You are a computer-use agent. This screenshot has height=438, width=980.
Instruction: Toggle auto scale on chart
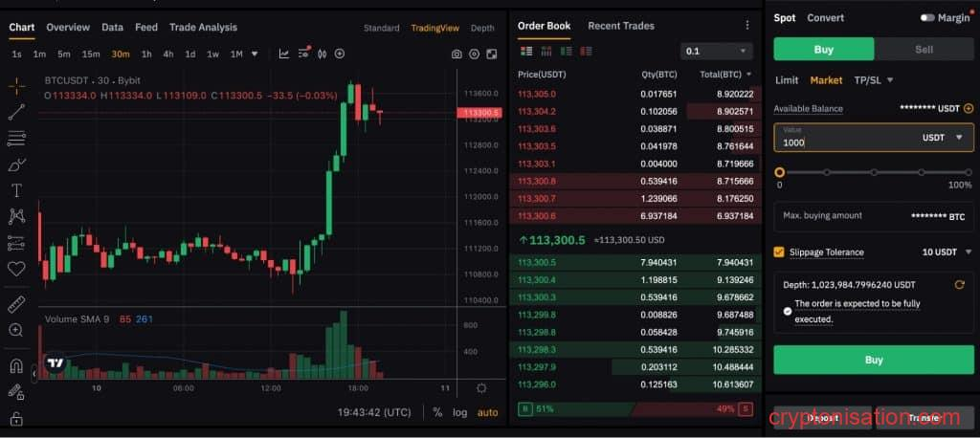click(x=487, y=412)
